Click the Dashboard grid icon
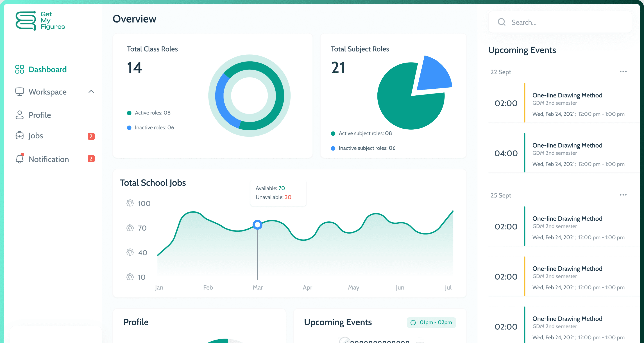644x343 pixels. pos(19,69)
